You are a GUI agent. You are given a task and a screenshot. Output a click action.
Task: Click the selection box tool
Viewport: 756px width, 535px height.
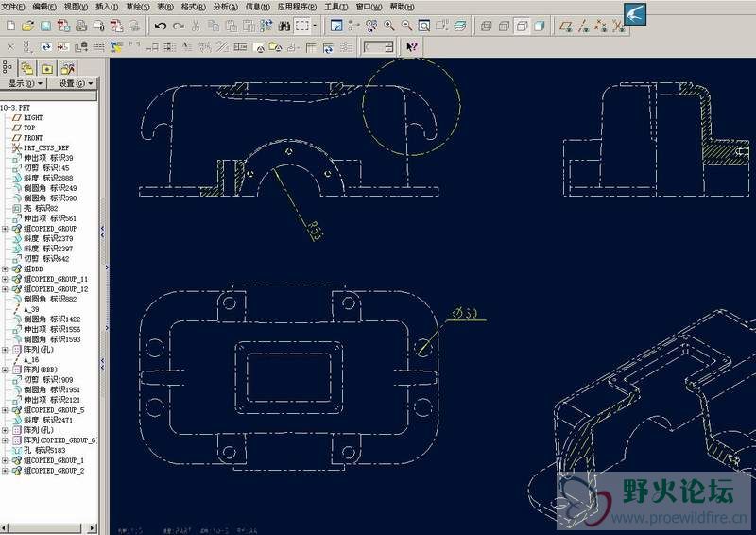(302, 26)
